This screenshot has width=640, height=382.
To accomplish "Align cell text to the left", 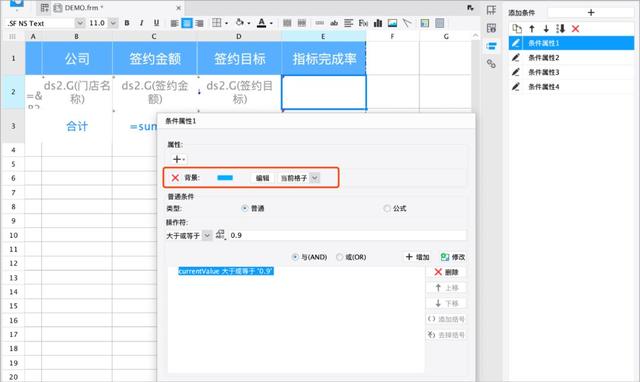I will 174,23.
